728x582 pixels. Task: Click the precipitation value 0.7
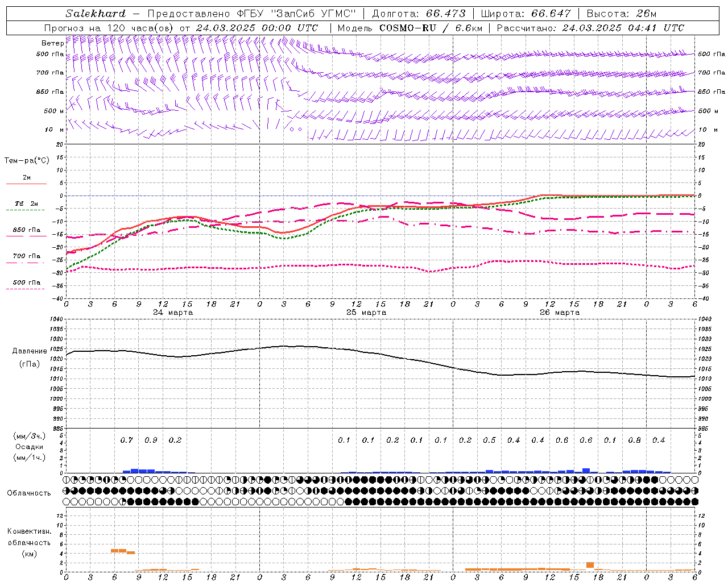click(x=126, y=440)
